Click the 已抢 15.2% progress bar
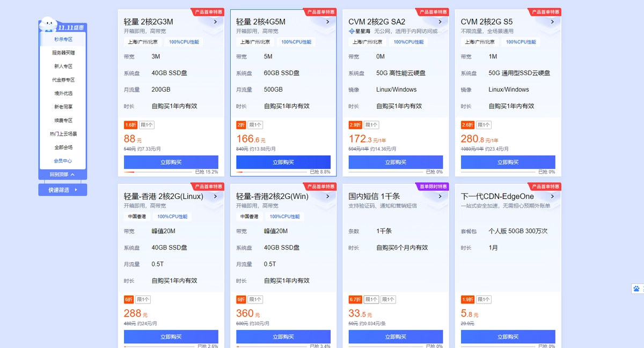This screenshot has height=348, width=644. (x=158, y=172)
